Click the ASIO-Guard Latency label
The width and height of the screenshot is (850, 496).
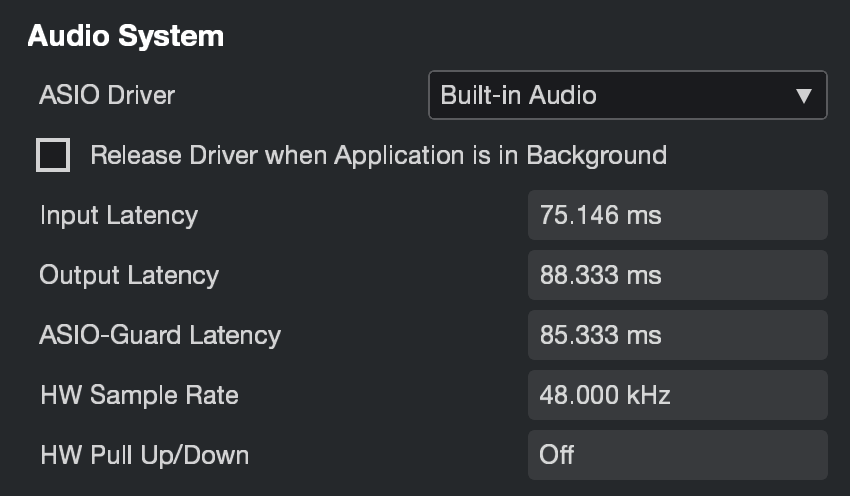coord(160,335)
